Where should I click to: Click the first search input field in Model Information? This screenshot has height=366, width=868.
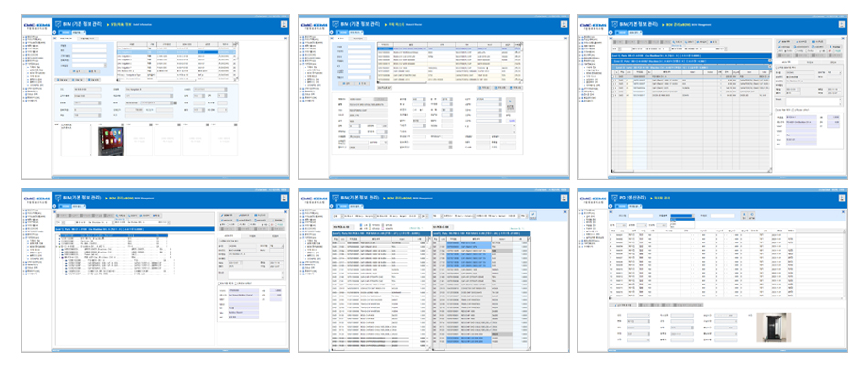coord(87,48)
